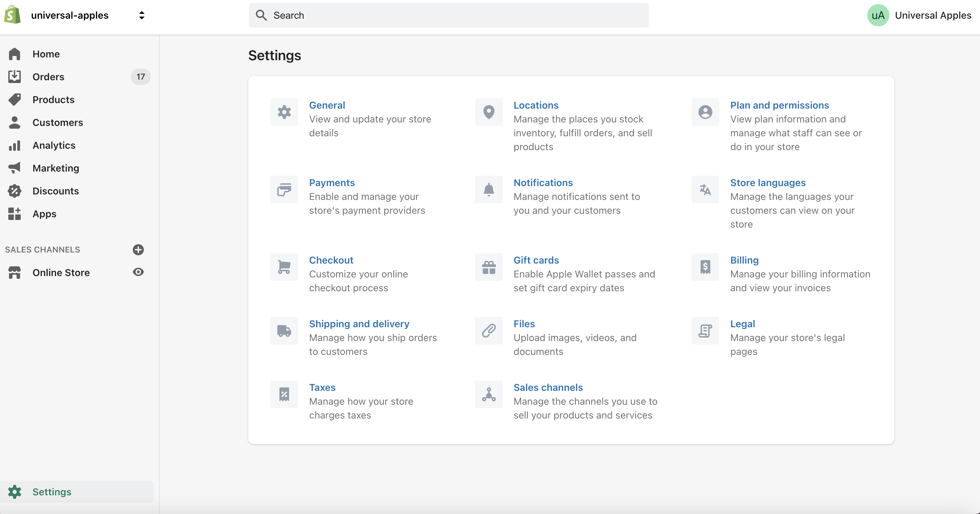This screenshot has height=514, width=980.
Task: Click the Checkout cart icon
Action: pos(284,267)
